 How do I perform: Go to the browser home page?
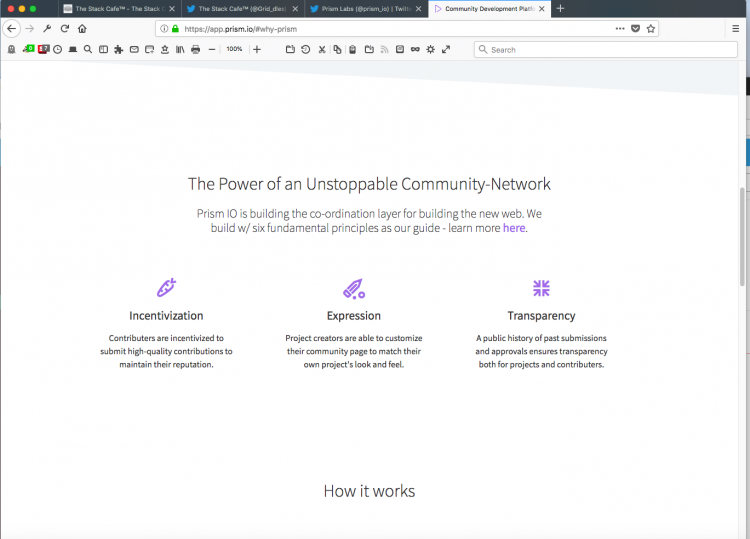pyautogui.click(x=82, y=29)
